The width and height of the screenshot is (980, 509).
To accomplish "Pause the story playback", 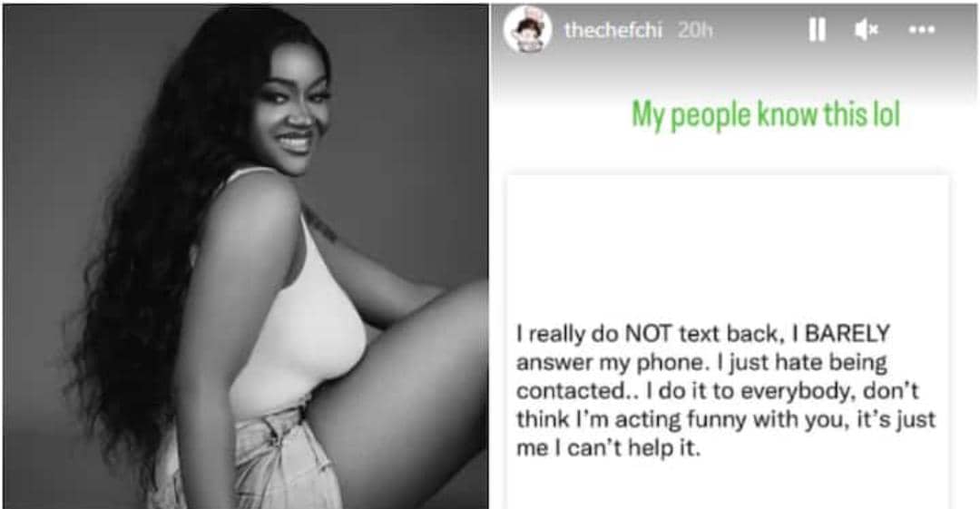I will tap(817, 29).
